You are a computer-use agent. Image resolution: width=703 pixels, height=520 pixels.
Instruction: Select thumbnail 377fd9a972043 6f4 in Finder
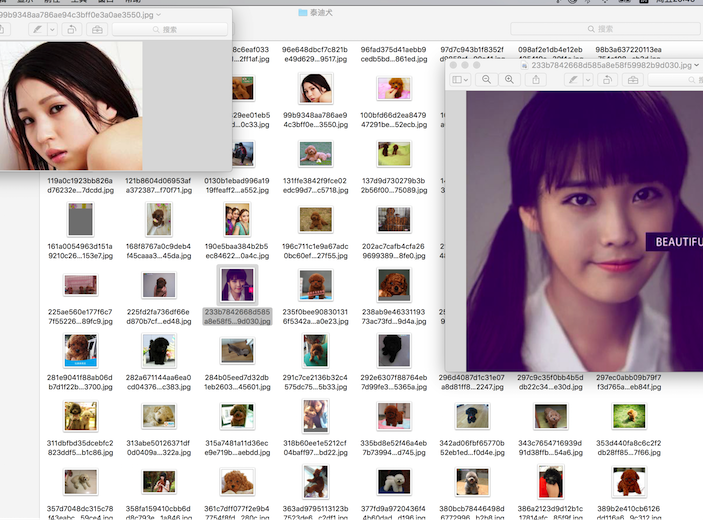394,481
